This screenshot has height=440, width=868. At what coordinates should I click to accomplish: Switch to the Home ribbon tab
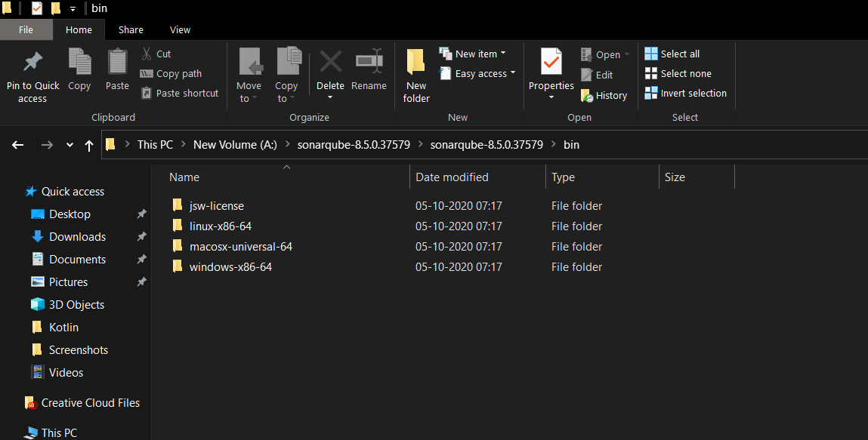79,30
